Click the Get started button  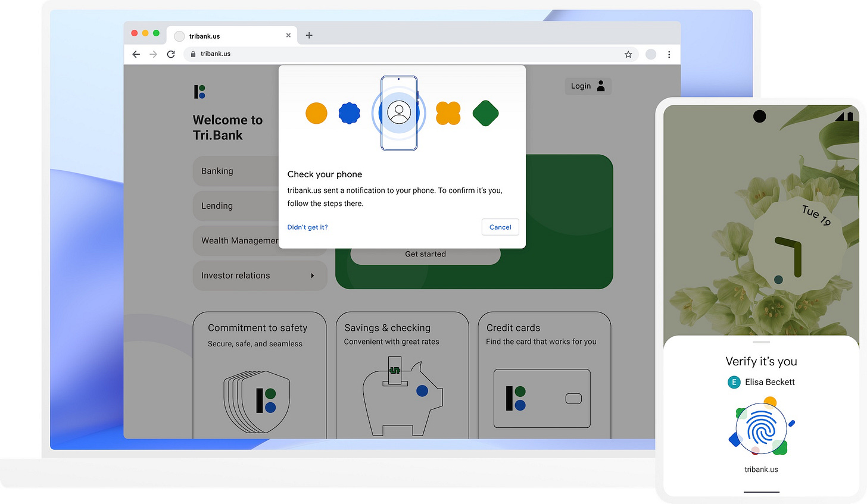(425, 256)
